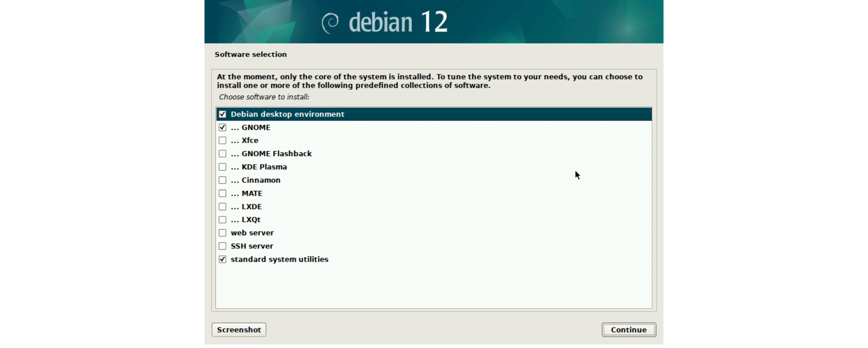The image size is (868, 348).
Task: Uncheck the GNOME checkbox
Action: [222, 127]
